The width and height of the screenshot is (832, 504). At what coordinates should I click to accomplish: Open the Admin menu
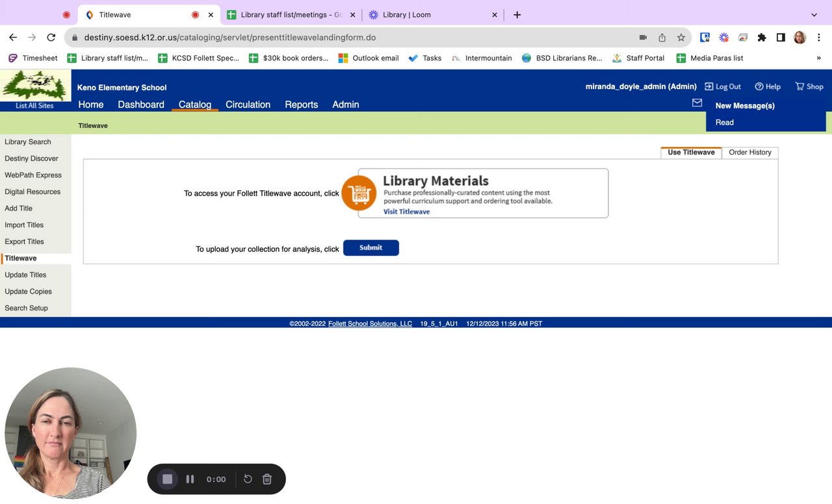(x=346, y=105)
